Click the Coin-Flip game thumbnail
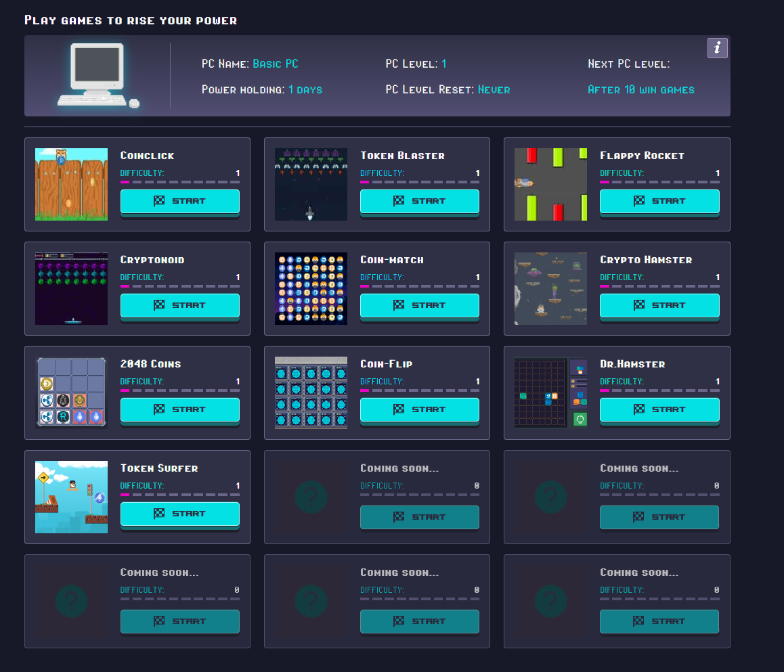 pos(311,393)
